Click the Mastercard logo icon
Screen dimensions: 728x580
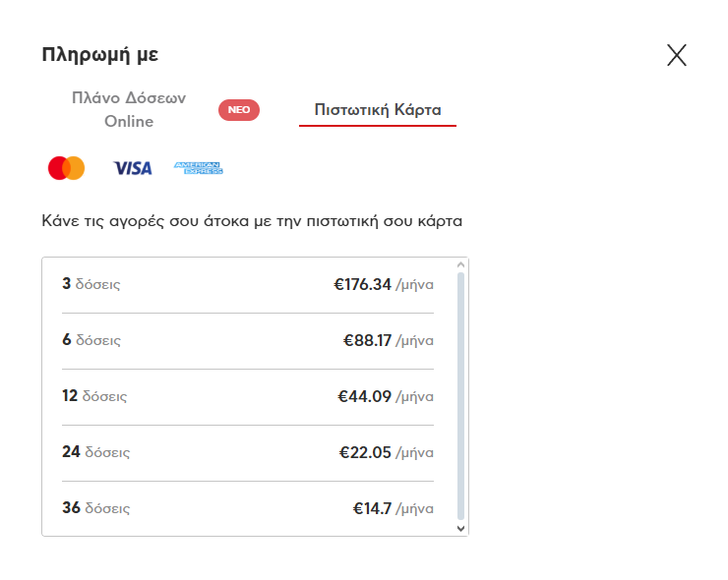[x=67, y=168]
